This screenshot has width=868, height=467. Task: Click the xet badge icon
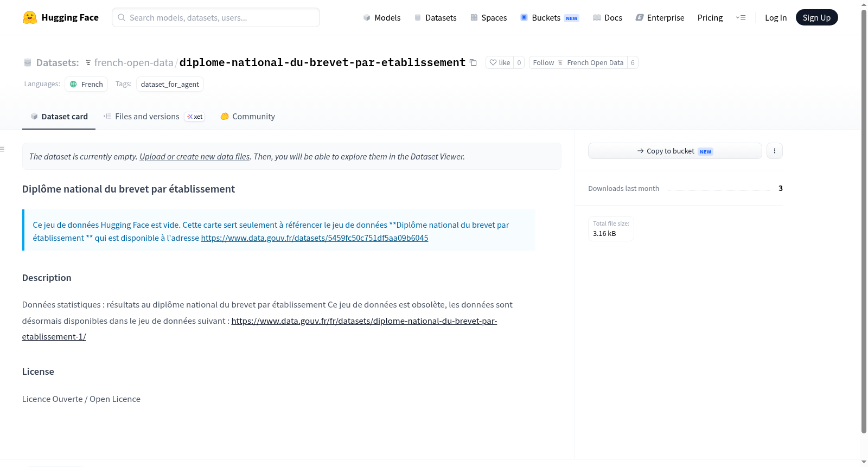pos(195,117)
